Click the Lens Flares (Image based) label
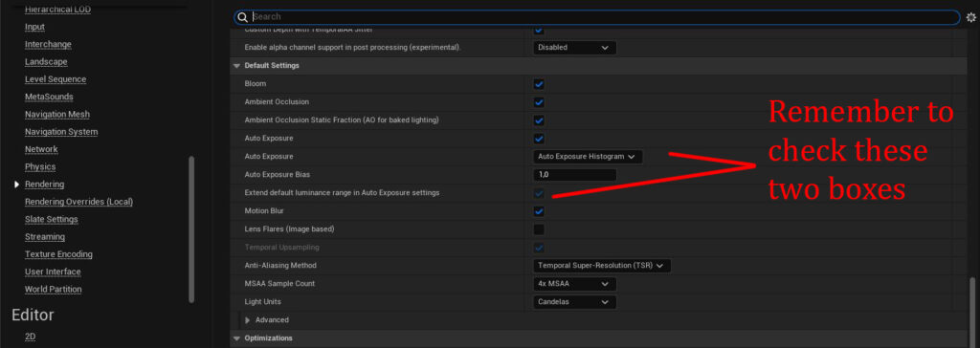This screenshot has width=980, height=348. tap(289, 229)
